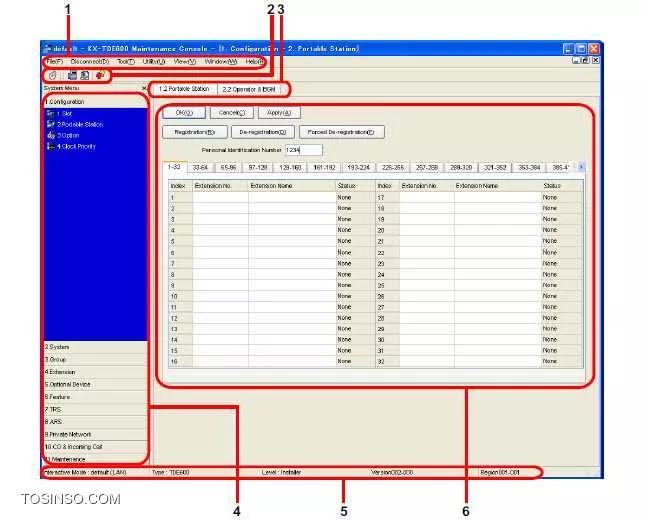Expand the 8.ARS menu group
The height and width of the screenshot is (520, 645).
95,422
